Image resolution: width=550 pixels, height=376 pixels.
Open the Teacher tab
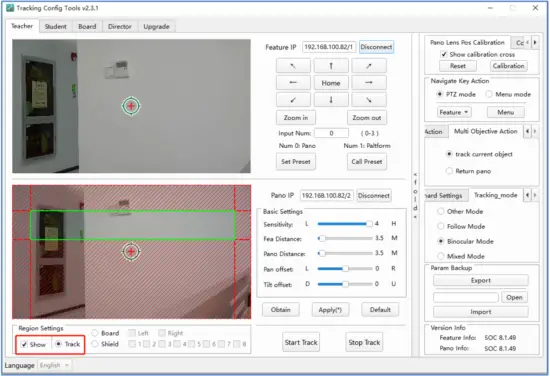click(22, 26)
